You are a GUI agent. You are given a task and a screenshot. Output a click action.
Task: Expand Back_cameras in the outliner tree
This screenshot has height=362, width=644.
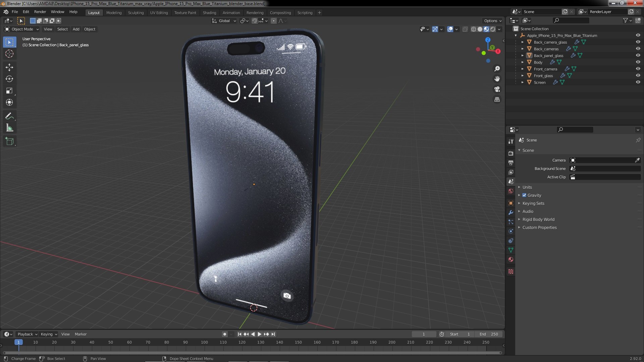pos(522,49)
